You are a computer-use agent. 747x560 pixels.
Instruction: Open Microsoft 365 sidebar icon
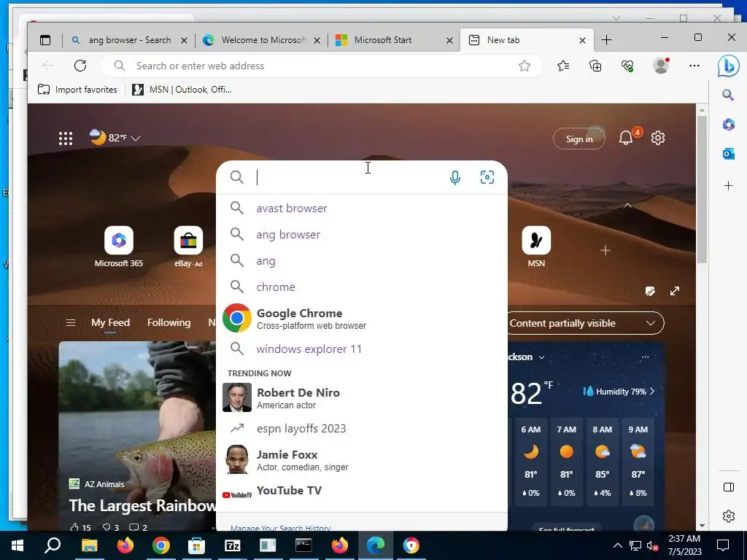coord(729,124)
